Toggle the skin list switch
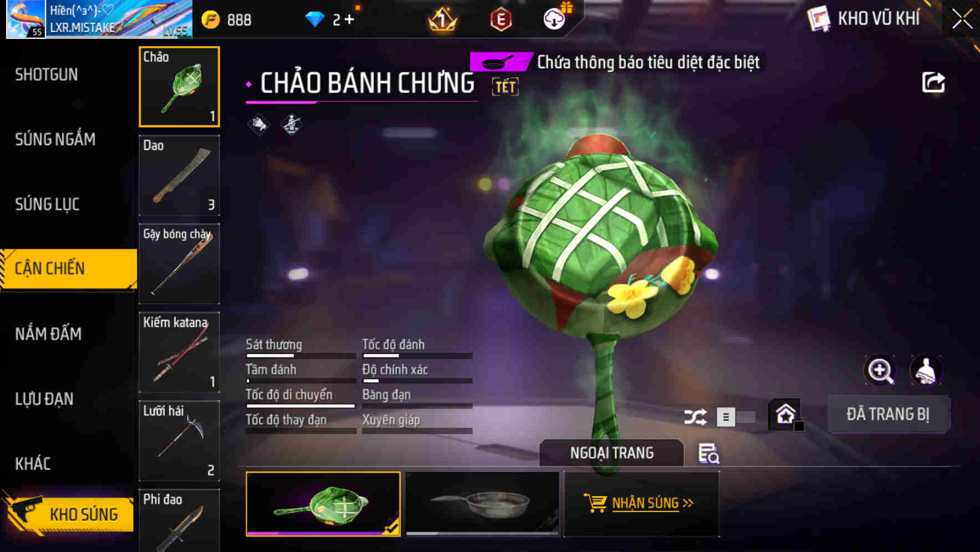The image size is (980, 552). click(x=736, y=417)
